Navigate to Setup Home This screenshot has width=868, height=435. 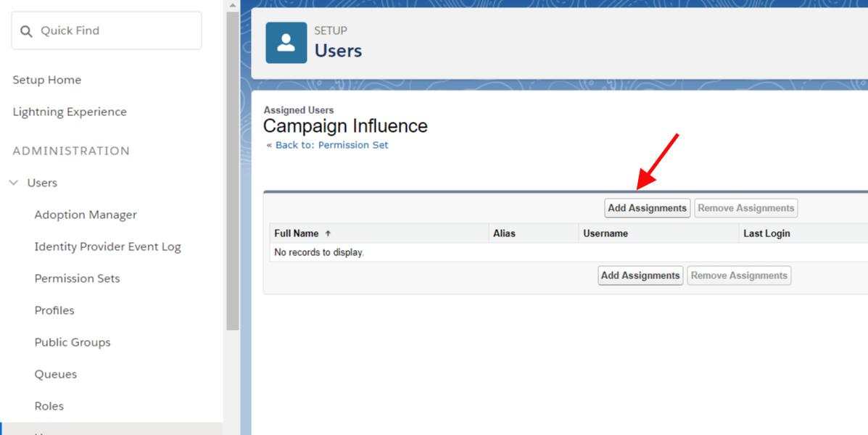[46, 80]
